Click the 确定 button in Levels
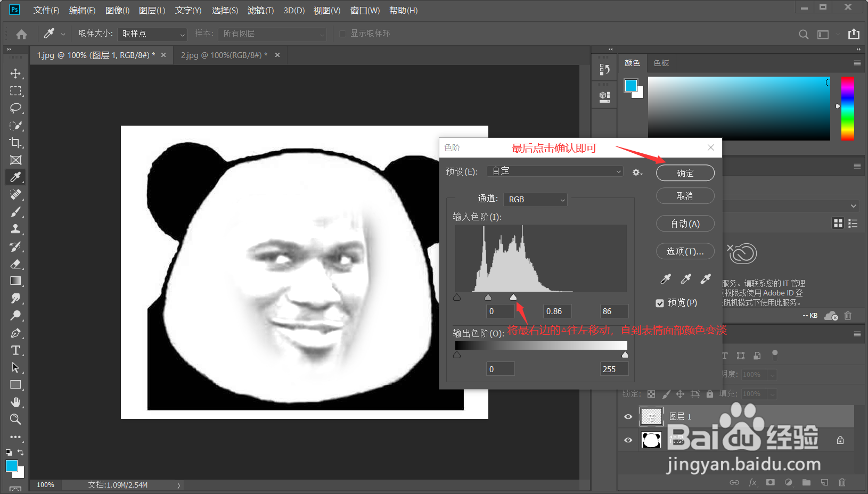 coord(685,173)
